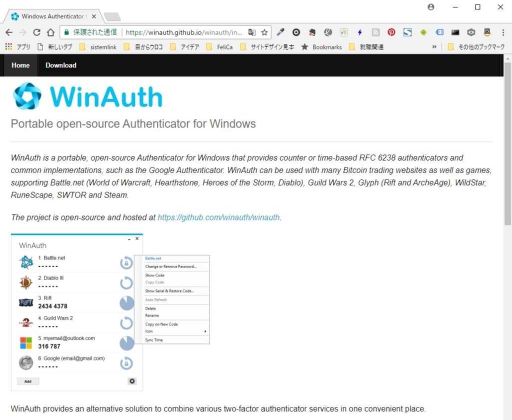Open the green spreadsheet-style extension icon

point(344,32)
